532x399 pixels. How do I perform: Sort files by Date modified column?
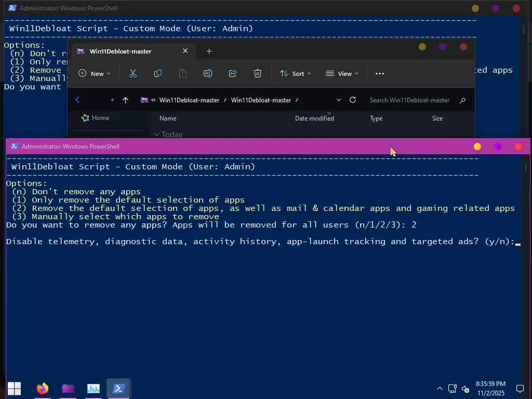(x=314, y=118)
